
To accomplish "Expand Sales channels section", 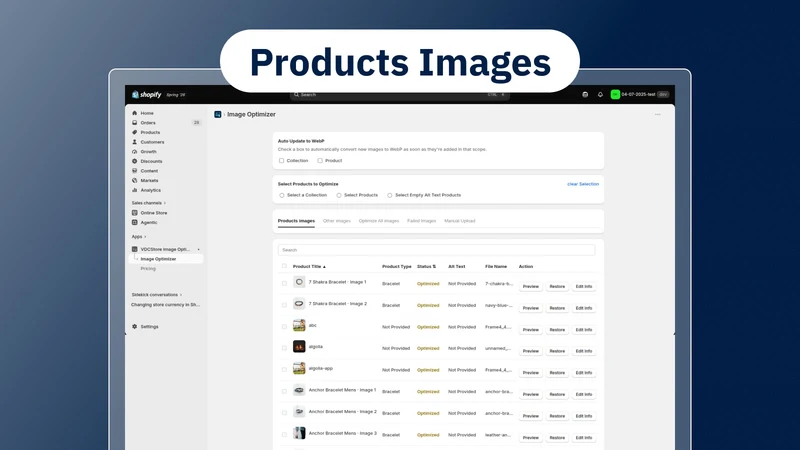I will 148,203.
